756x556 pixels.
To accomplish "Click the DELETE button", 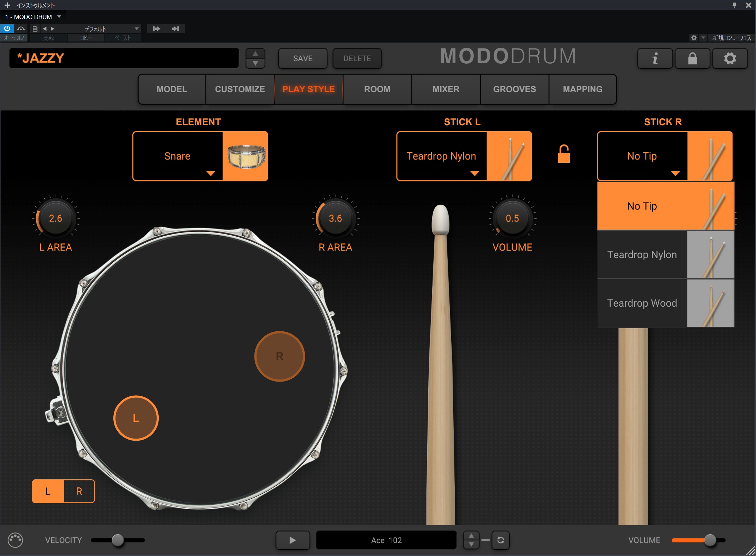I will click(x=357, y=58).
